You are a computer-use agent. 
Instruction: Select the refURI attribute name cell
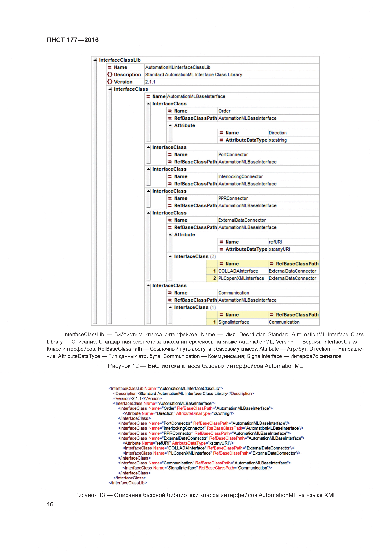[294, 242]
